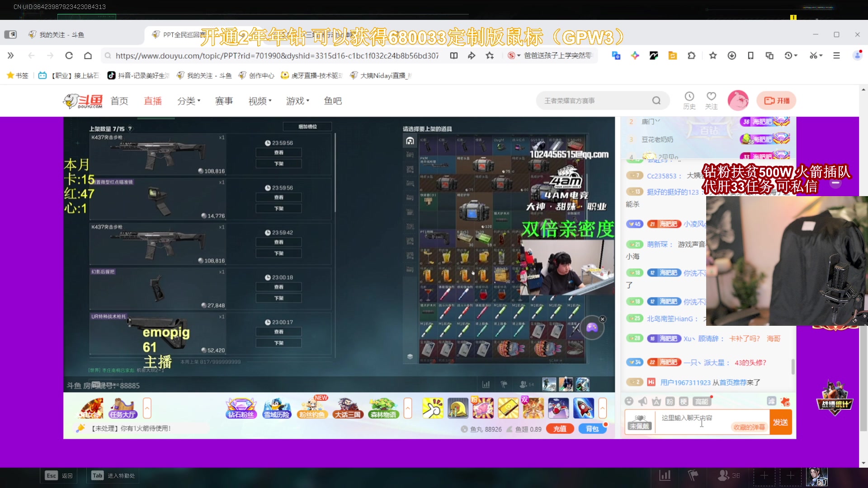The width and height of the screenshot is (868, 488).
Task: Open the extensions puzzle icon
Action: pos(691,56)
